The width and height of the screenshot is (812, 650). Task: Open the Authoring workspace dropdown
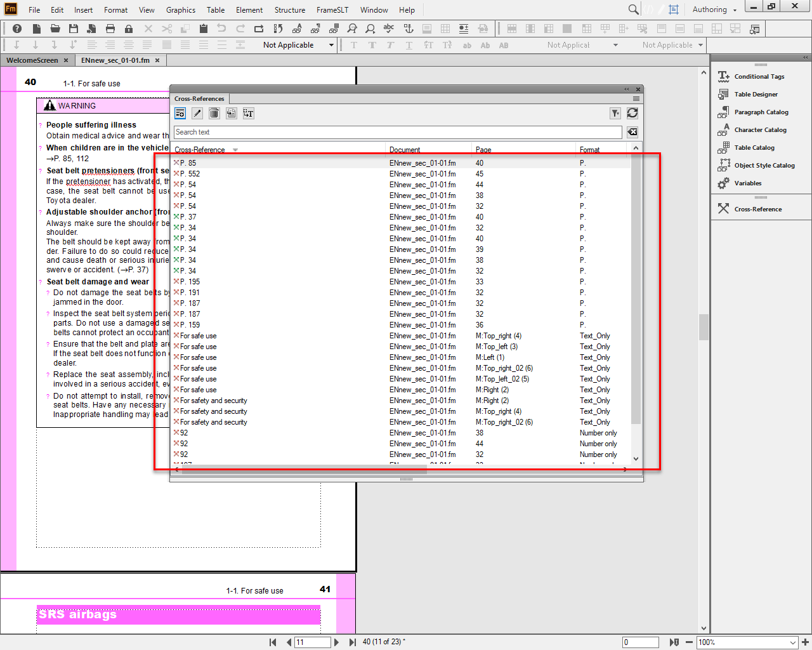[x=713, y=10]
